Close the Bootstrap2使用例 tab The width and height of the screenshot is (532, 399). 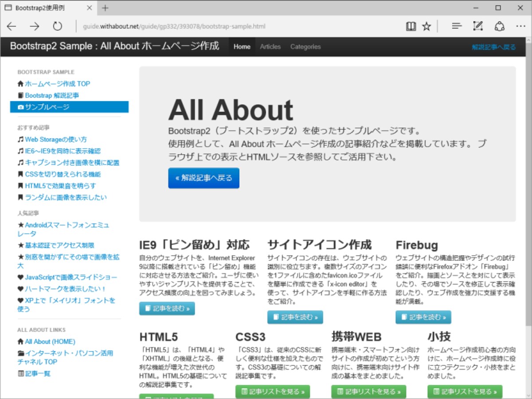pyautogui.click(x=89, y=8)
